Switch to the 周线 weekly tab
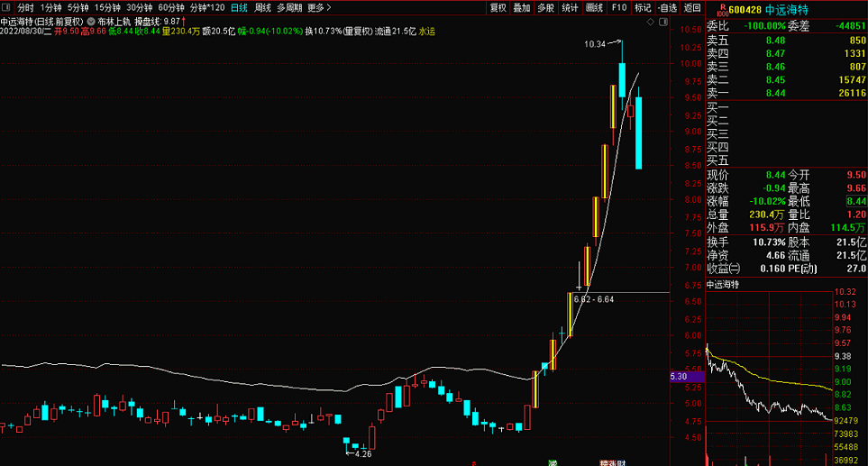868x466 pixels. tap(262, 8)
